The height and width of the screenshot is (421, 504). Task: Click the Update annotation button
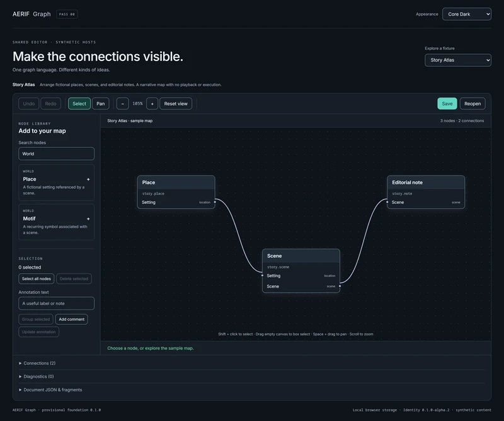click(38, 332)
